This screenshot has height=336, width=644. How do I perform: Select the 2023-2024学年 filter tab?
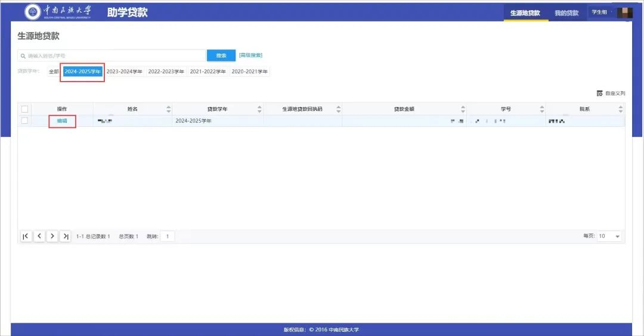(124, 71)
